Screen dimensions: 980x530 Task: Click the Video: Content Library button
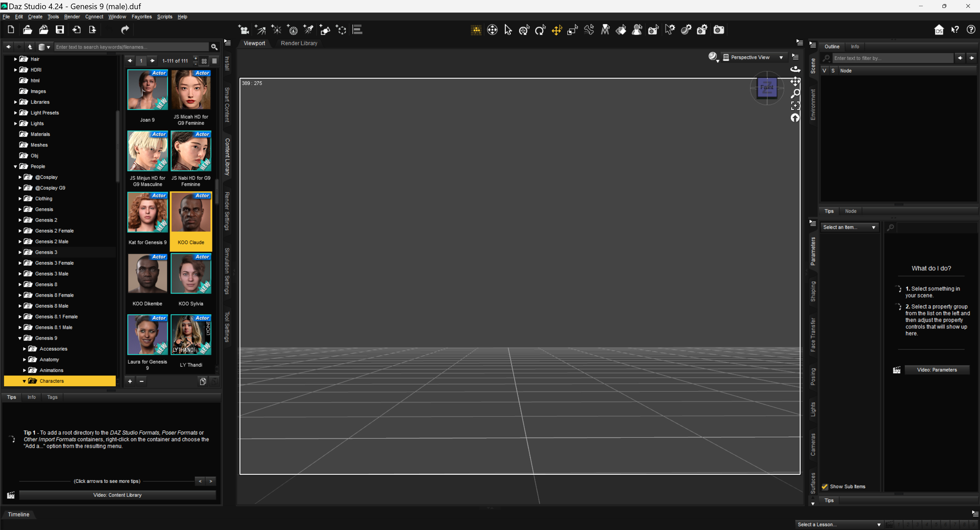pos(117,495)
